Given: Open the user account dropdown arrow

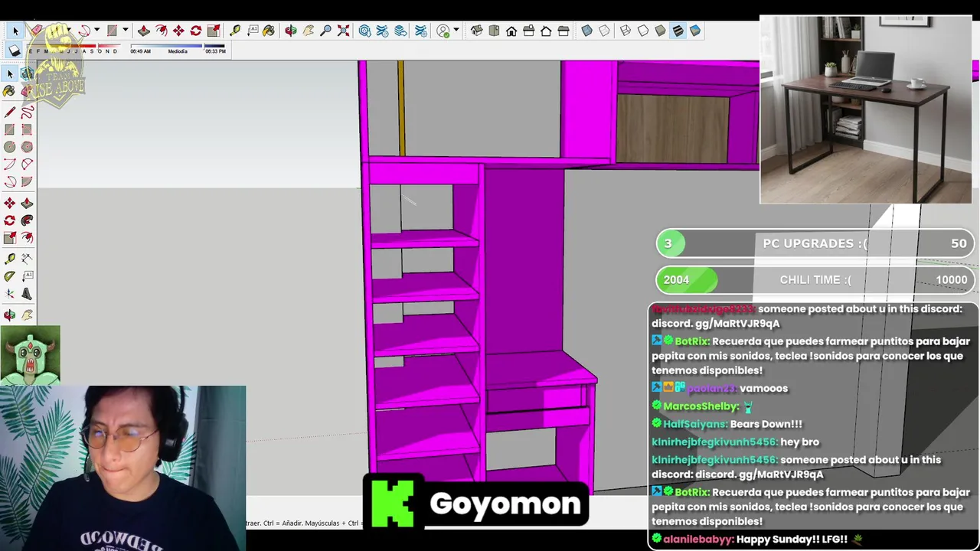Looking at the screenshot, I should pyautogui.click(x=456, y=31).
